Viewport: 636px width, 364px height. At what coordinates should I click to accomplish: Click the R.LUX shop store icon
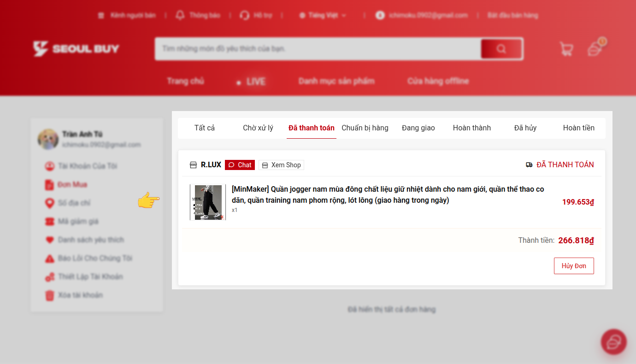point(193,165)
